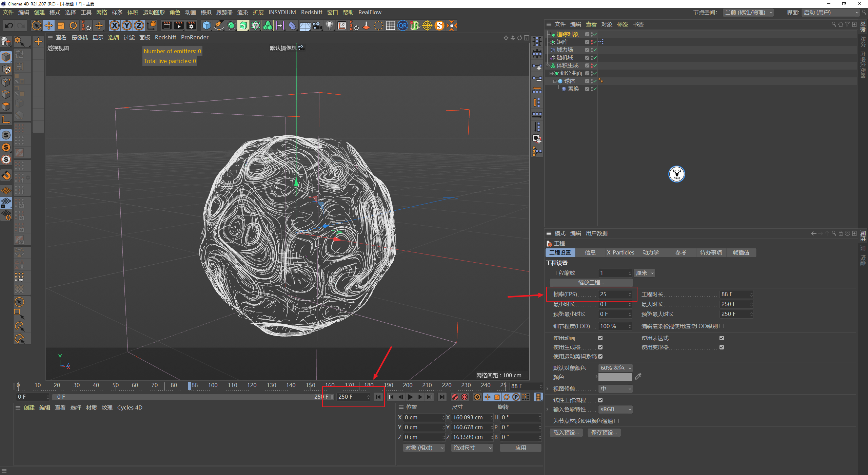
Task: Switch to the X-Particles tab
Action: point(620,252)
